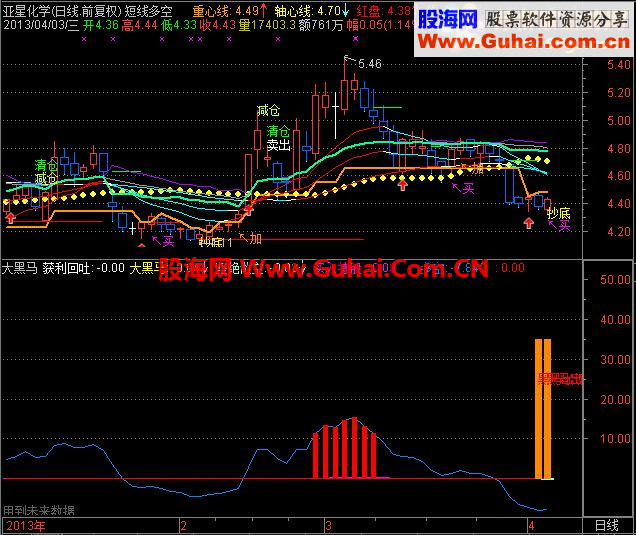
Task: Click the purple 买 label below 抄底 in April
Action: pos(564,226)
